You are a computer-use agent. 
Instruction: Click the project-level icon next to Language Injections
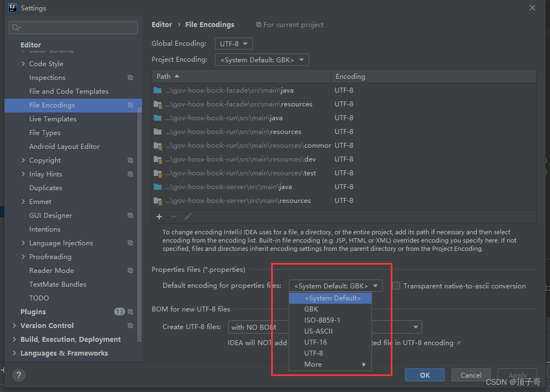point(131,243)
